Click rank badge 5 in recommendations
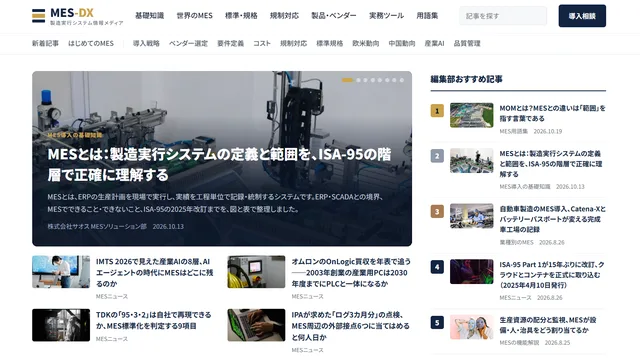640x360 pixels. coord(437,322)
